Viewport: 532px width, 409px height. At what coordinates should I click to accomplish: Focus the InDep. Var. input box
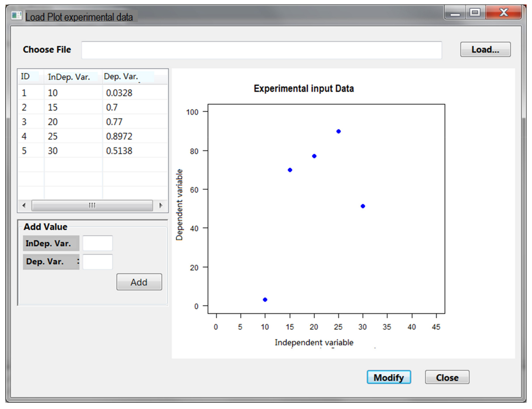[97, 243]
